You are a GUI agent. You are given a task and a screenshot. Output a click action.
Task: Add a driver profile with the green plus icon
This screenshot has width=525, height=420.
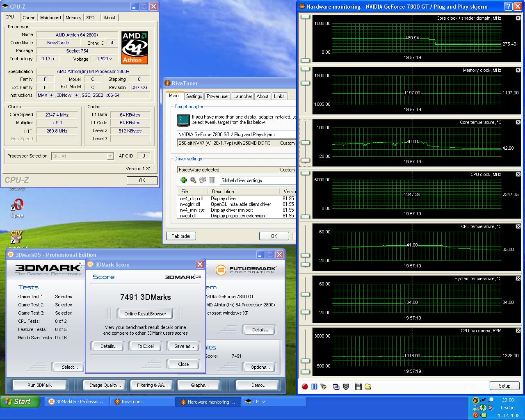pyautogui.click(x=183, y=180)
